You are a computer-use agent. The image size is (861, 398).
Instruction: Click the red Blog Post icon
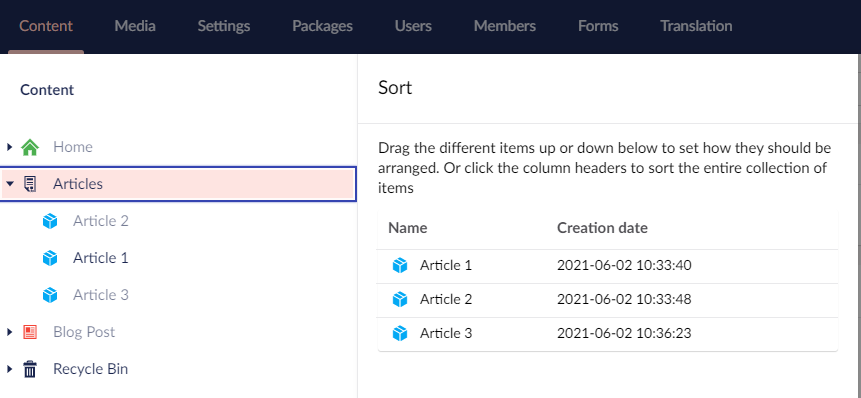click(x=30, y=332)
